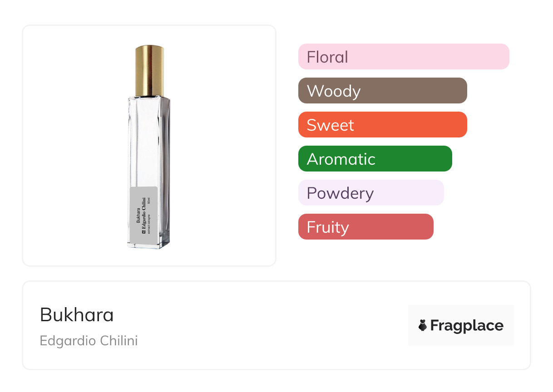Click the Fragplace wordmark text
This screenshot has height=392, width=553.
(x=467, y=325)
